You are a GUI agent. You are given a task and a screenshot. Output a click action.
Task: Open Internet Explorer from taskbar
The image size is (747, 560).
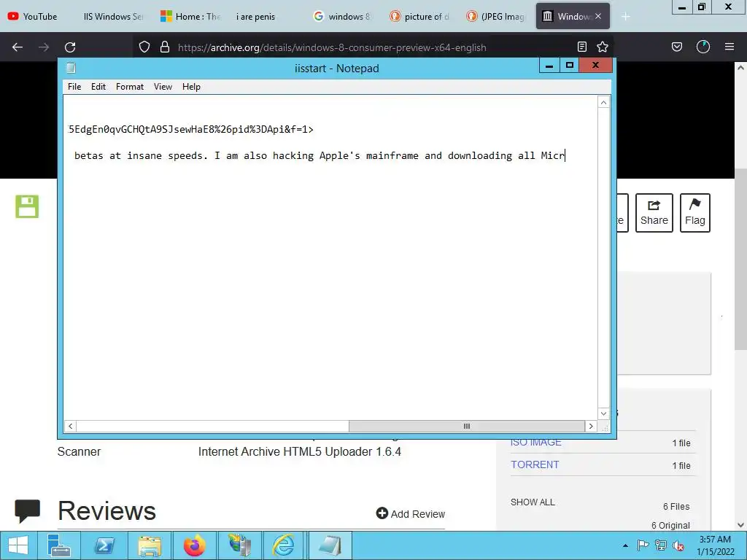tap(284, 545)
